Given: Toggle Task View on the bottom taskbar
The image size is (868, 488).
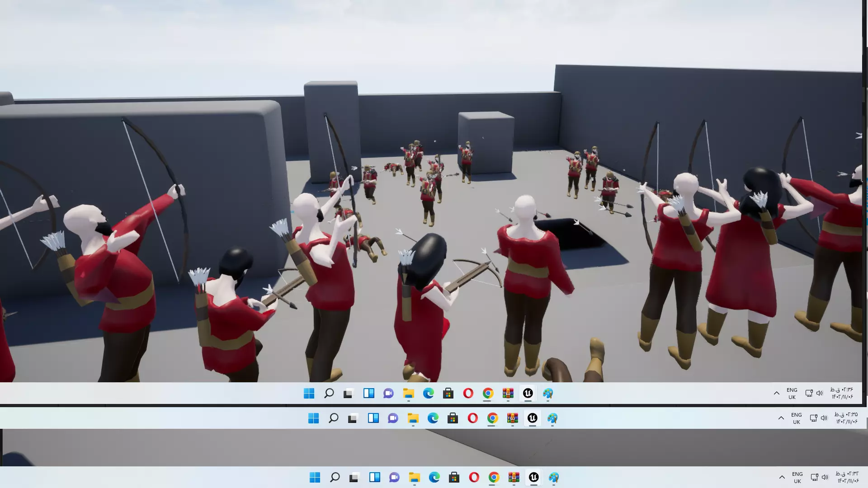Looking at the screenshot, I should [354, 477].
